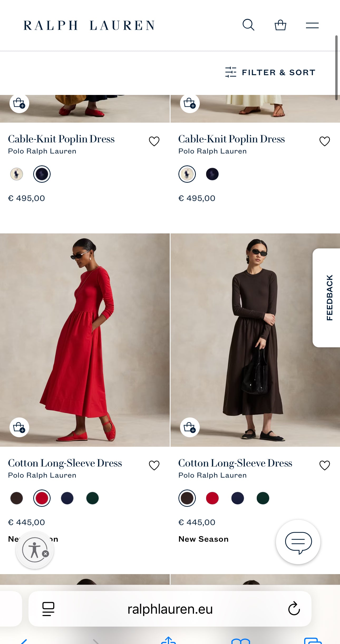This screenshot has height=644, width=340.
Task: Open the shopping bag icon
Action: [280, 25]
